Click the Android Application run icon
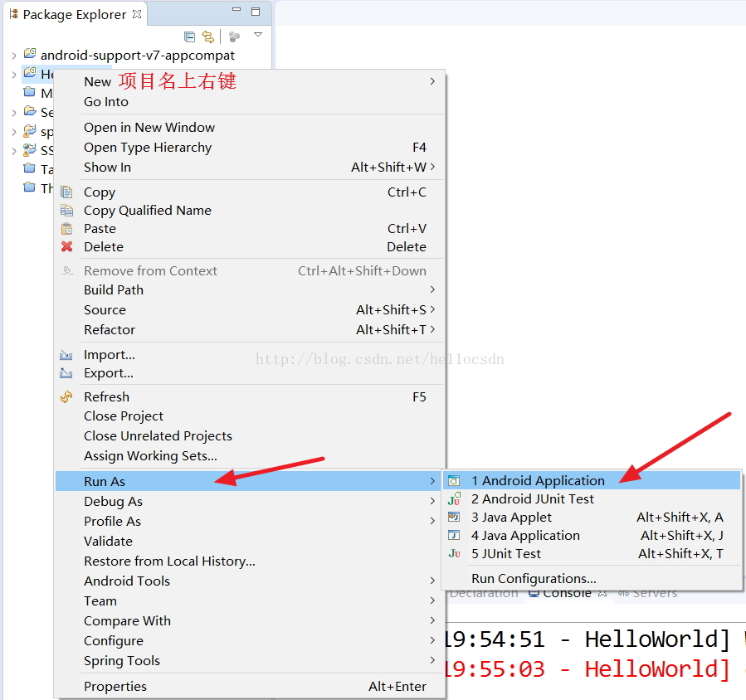Viewport: 746px width, 700px height. (455, 481)
